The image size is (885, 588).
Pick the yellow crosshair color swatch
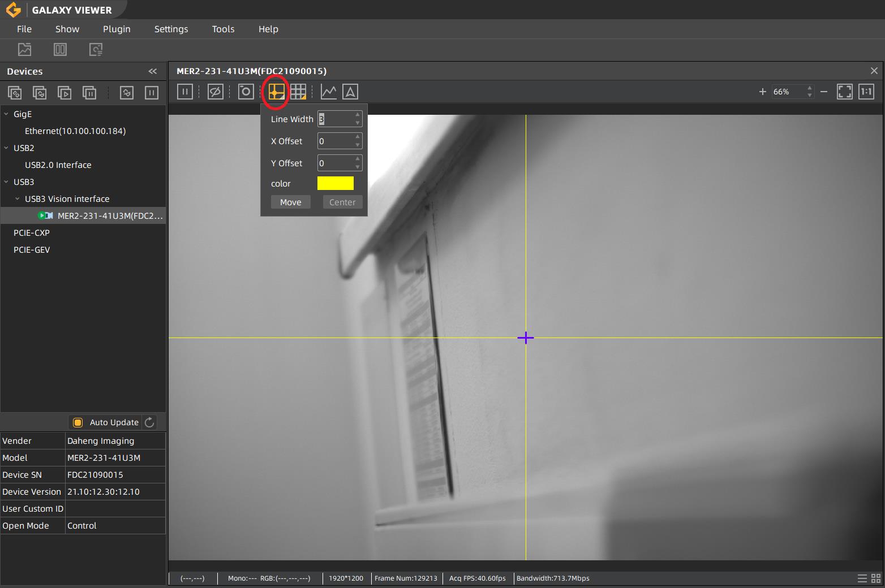335,183
